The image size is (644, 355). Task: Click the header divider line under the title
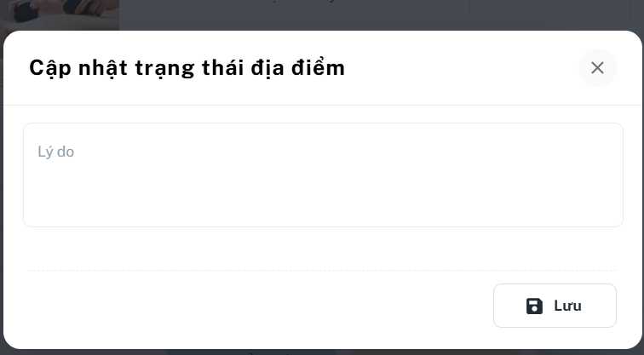click(x=322, y=105)
